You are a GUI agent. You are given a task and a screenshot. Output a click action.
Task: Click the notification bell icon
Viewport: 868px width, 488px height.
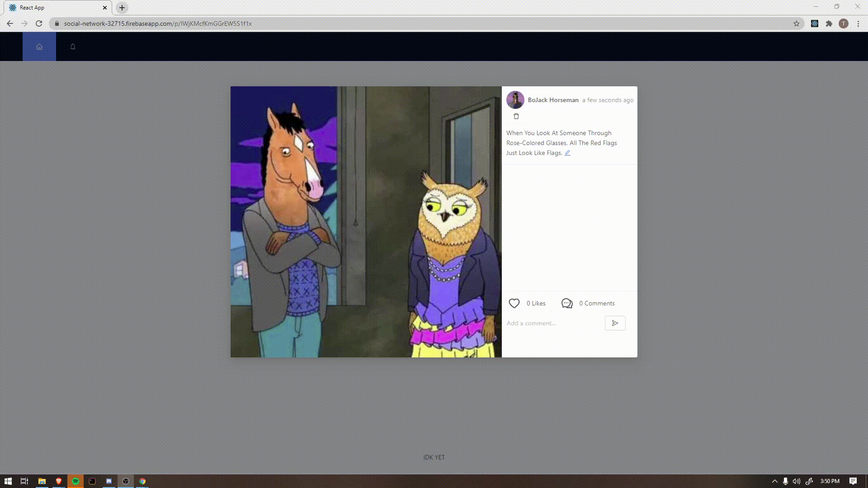click(73, 47)
